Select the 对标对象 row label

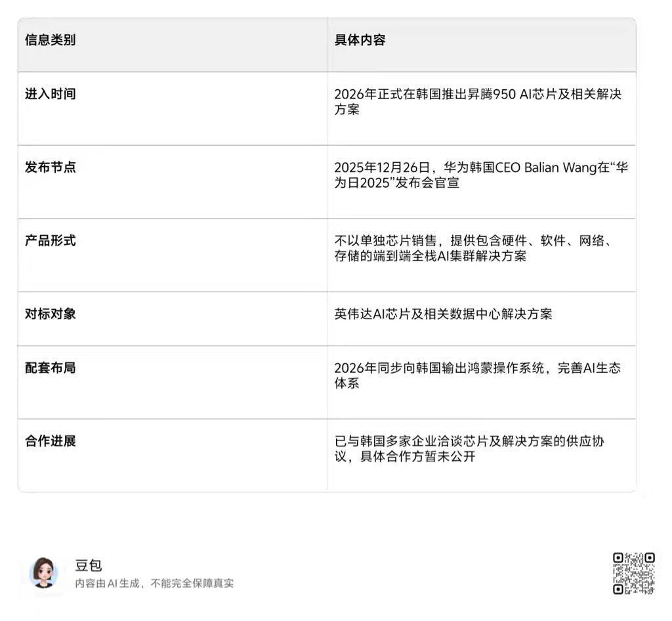pos(50,314)
